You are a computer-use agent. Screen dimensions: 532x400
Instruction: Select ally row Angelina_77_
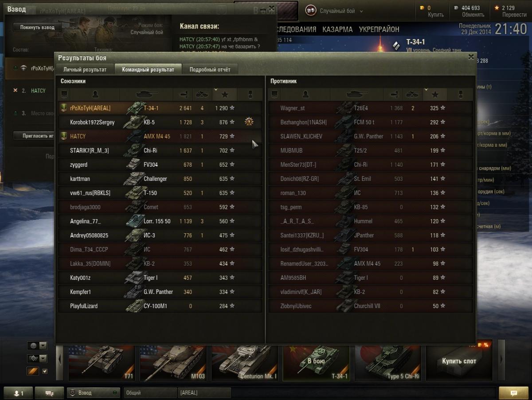coord(160,221)
